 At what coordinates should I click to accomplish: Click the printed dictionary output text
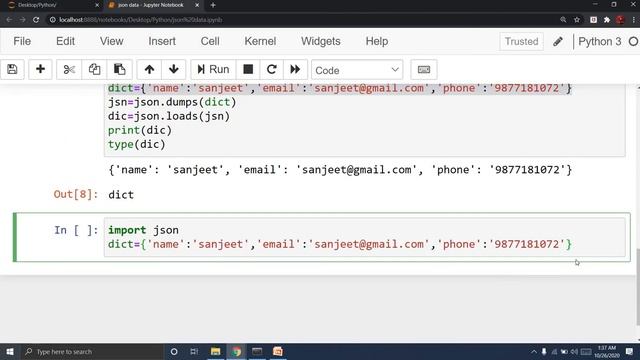[x=340, y=170]
